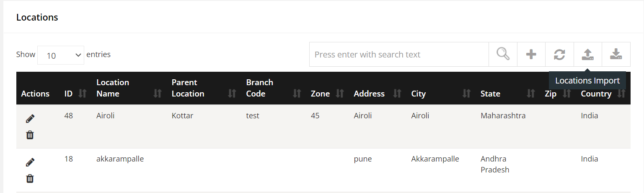
Task: Click the download export icon
Action: pos(616,54)
